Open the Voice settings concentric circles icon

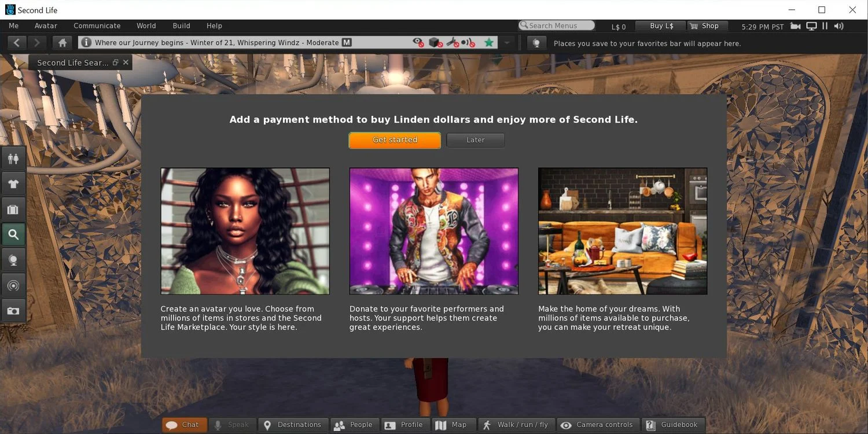coord(13,285)
